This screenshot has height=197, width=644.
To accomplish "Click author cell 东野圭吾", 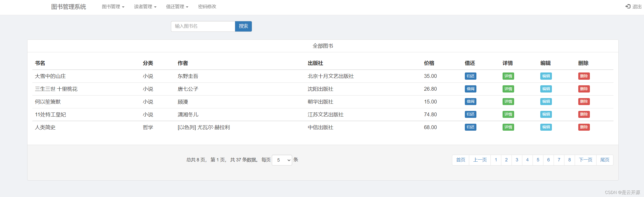I will point(188,76).
